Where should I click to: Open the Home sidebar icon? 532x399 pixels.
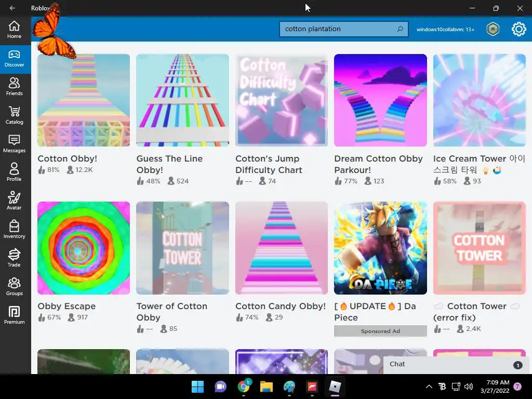[x=14, y=30]
